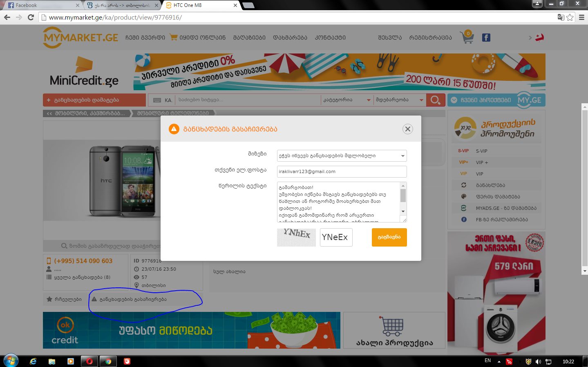Open a new browser tab
Screen dimensions: 588x367
[248, 5]
